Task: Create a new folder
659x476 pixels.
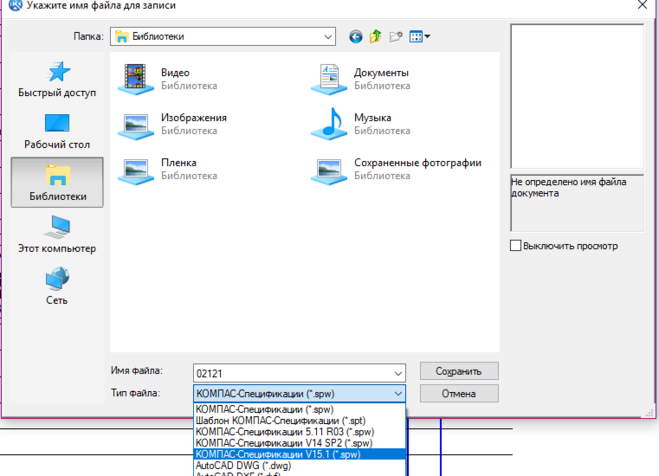Action: [396, 37]
